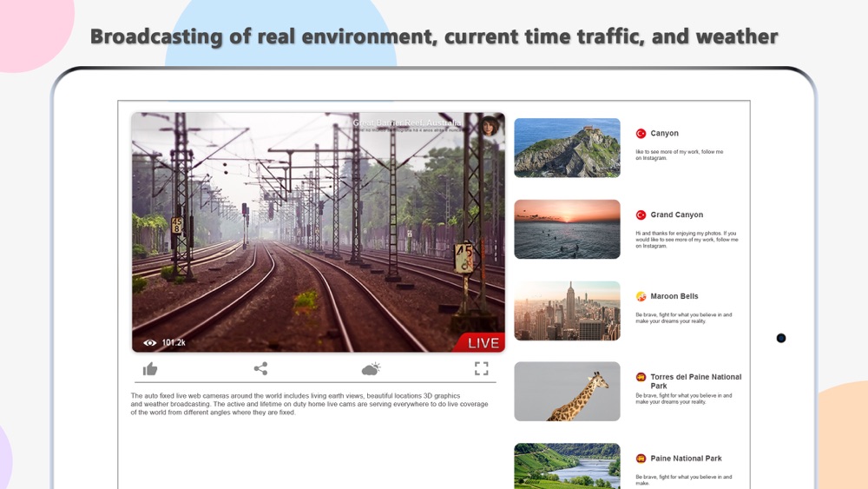Click the red LIVE badge
868x489 pixels.
[x=479, y=342]
